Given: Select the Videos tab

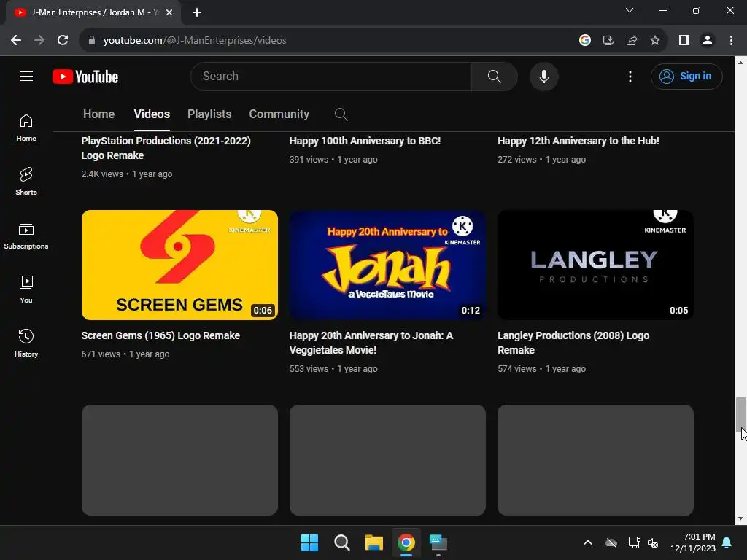Looking at the screenshot, I should [x=152, y=114].
